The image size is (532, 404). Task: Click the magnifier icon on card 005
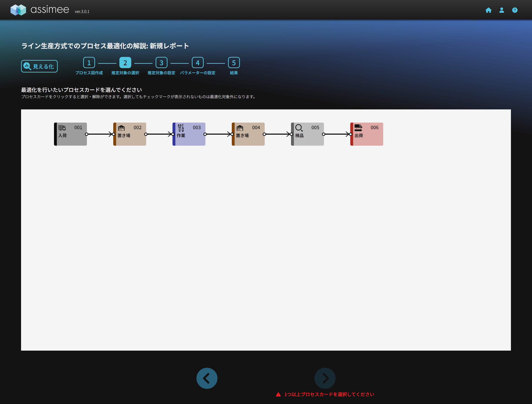point(299,128)
